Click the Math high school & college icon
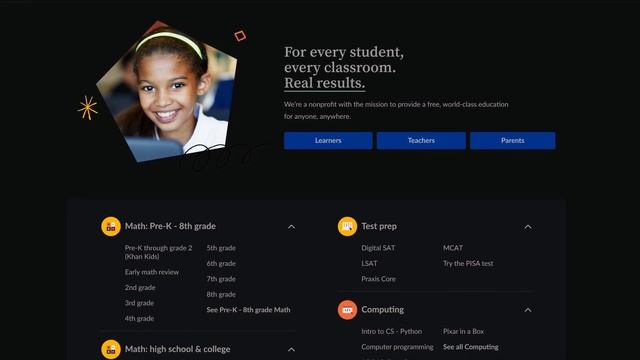The width and height of the screenshot is (640, 360). tap(111, 349)
